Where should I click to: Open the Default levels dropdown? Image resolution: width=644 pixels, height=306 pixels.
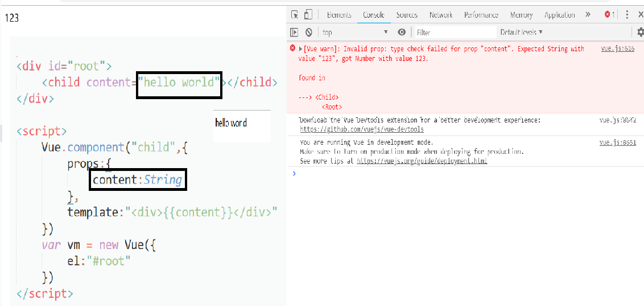click(521, 32)
